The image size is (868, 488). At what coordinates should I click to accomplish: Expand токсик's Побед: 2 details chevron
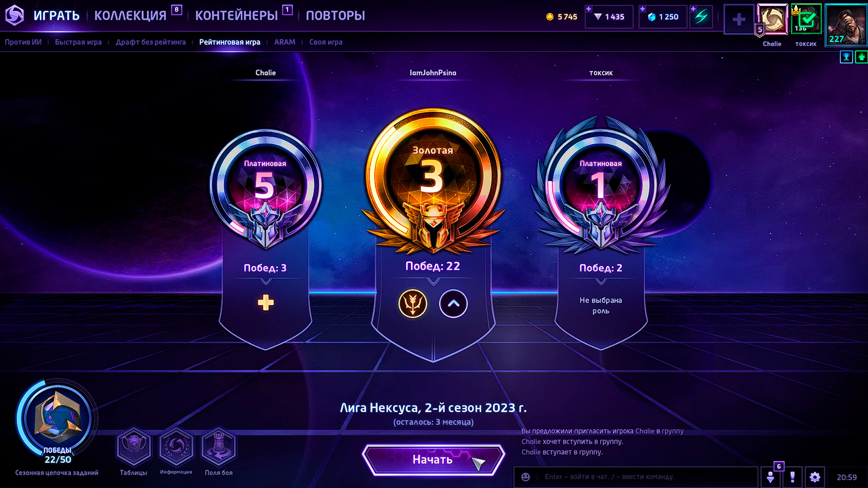coord(601,281)
